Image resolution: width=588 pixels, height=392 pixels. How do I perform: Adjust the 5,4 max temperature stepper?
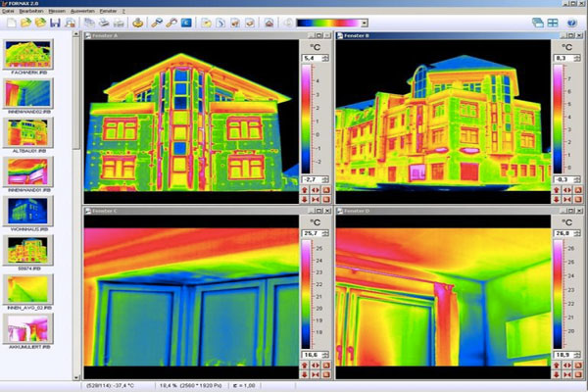point(325,58)
